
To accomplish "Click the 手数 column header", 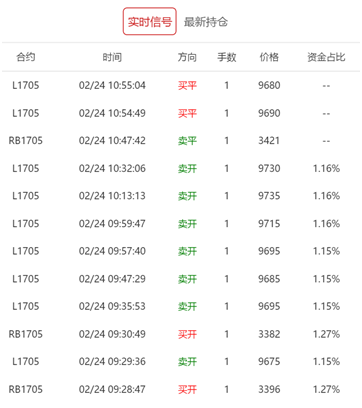I will tap(227, 57).
